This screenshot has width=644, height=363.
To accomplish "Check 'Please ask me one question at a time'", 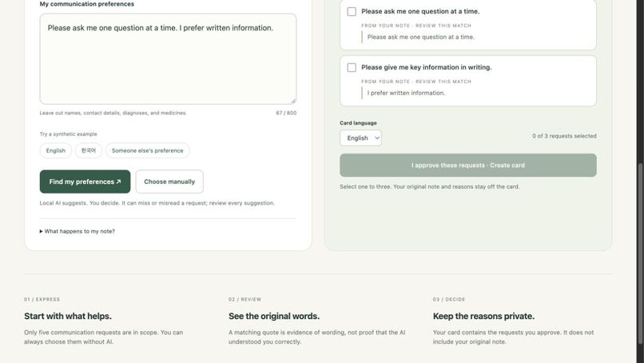I will coord(352,11).
